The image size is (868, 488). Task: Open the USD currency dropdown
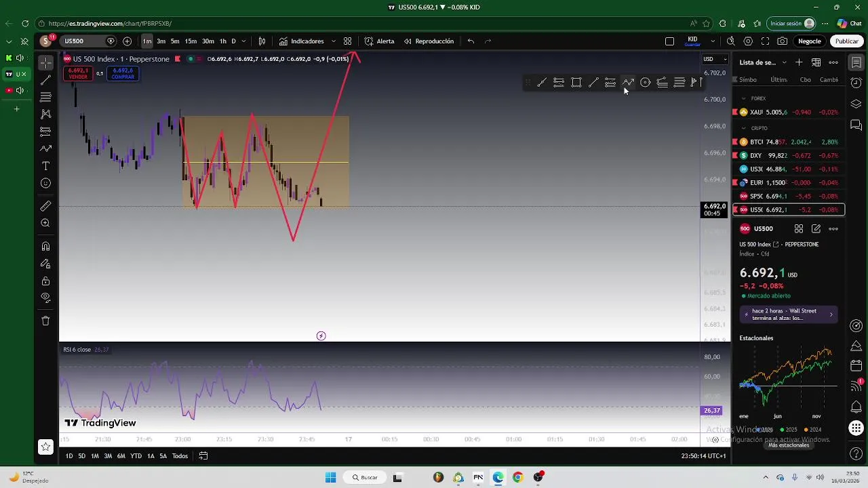click(x=715, y=59)
